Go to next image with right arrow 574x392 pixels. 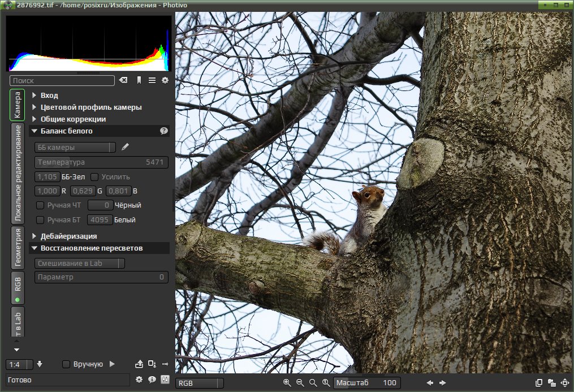point(443,383)
